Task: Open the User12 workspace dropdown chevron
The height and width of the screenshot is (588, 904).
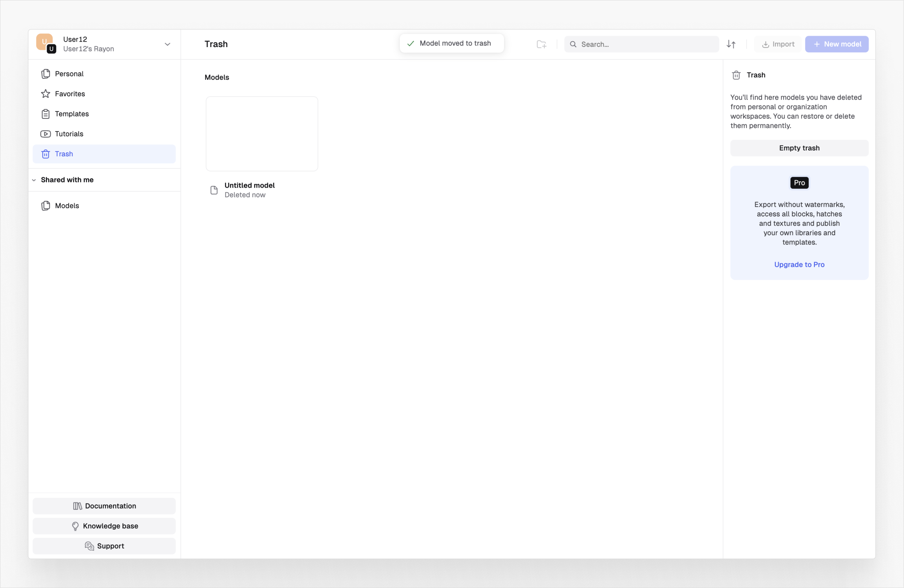Action: (x=168, y=44)
